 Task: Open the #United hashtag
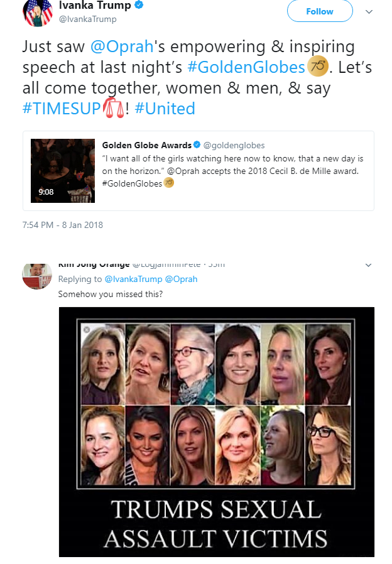pos(165,108)
